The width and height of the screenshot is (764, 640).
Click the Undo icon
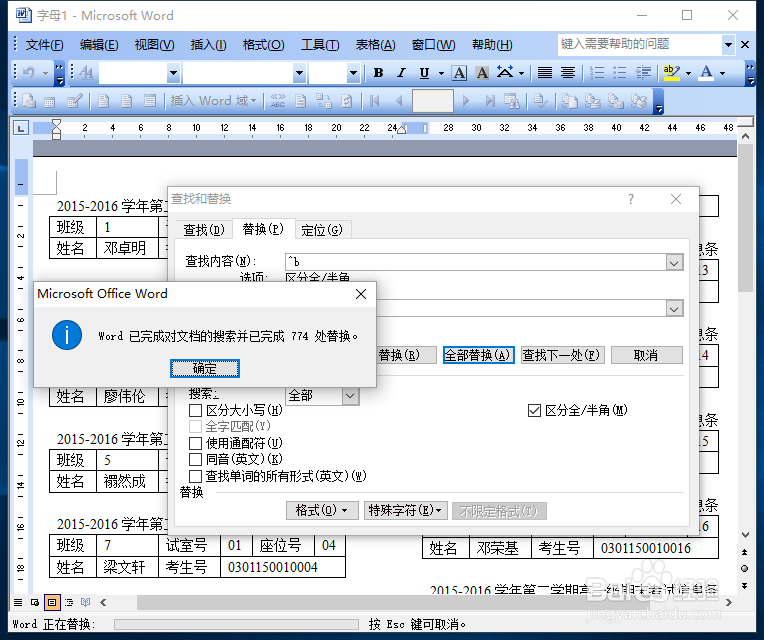29,73
